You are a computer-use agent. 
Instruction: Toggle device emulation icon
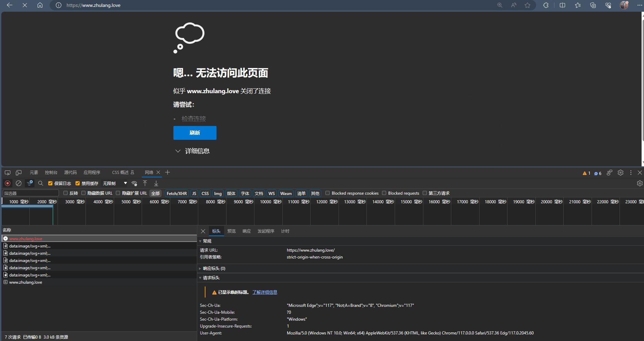19,173
